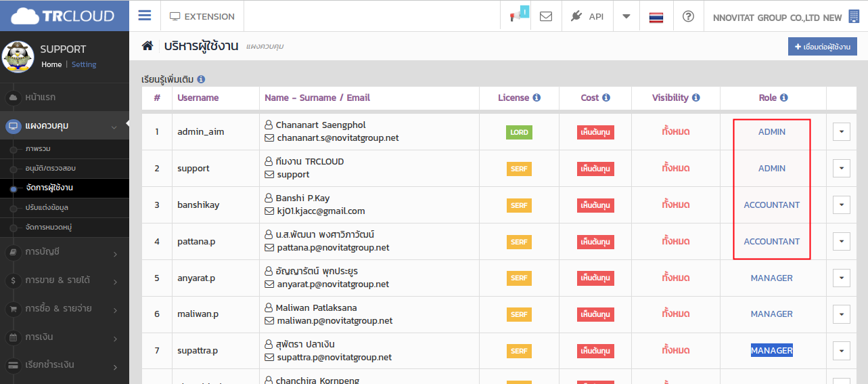Click the Username column header
Image resolution: width=868 pixels, height=384 pixels.
(198, 98)
